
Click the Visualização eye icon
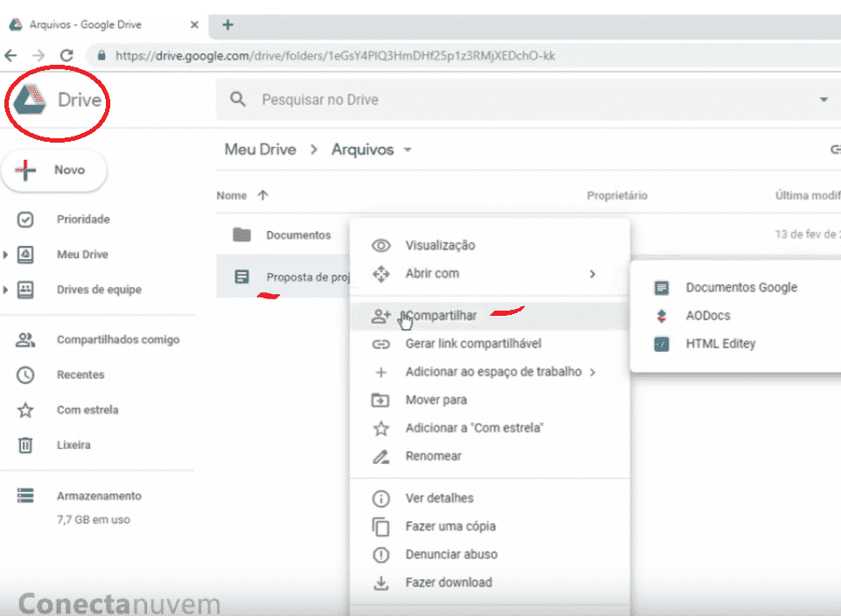tap(381, 246)
